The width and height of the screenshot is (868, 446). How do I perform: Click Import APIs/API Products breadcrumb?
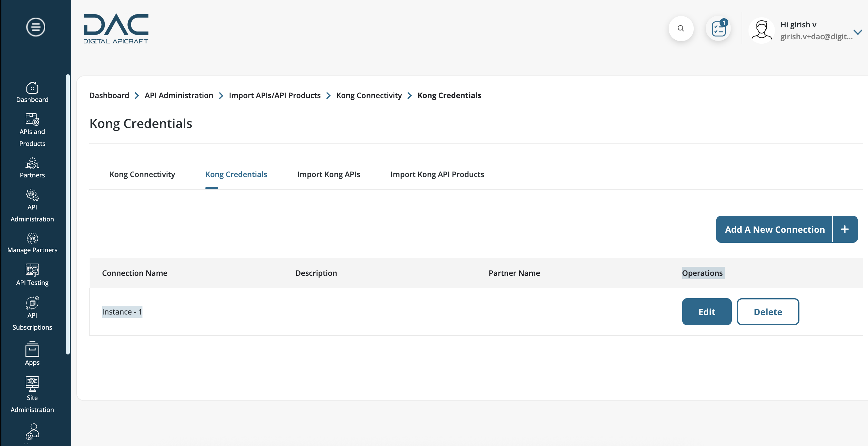275,95
